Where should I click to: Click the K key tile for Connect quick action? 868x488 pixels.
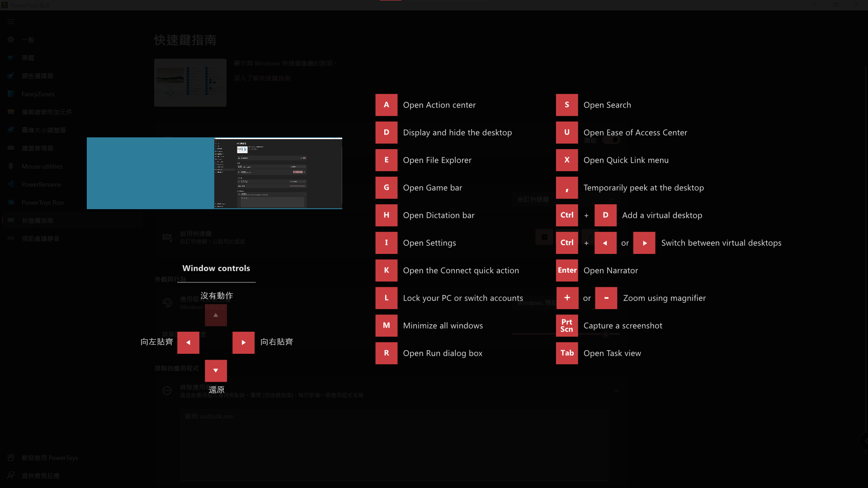[x=386, y=270]
